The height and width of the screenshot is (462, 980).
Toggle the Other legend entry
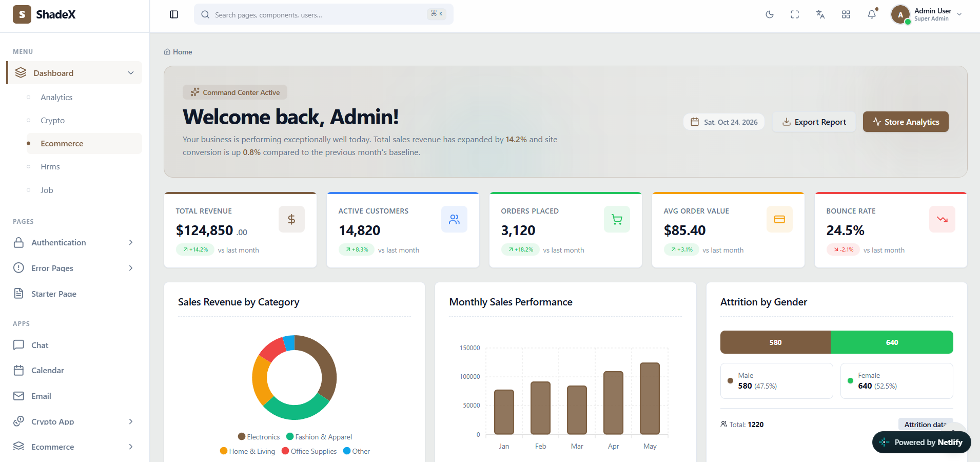tap(357, 451)
